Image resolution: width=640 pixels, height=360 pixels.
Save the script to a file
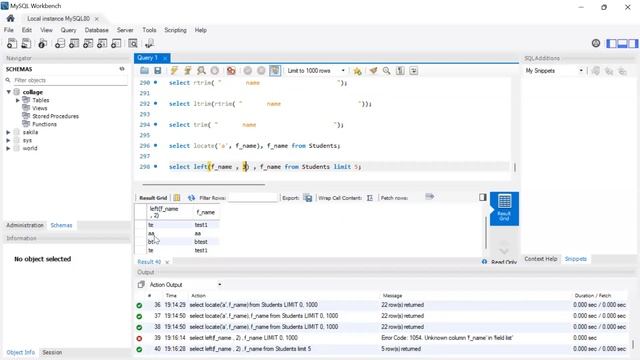(x=158, y=71)
